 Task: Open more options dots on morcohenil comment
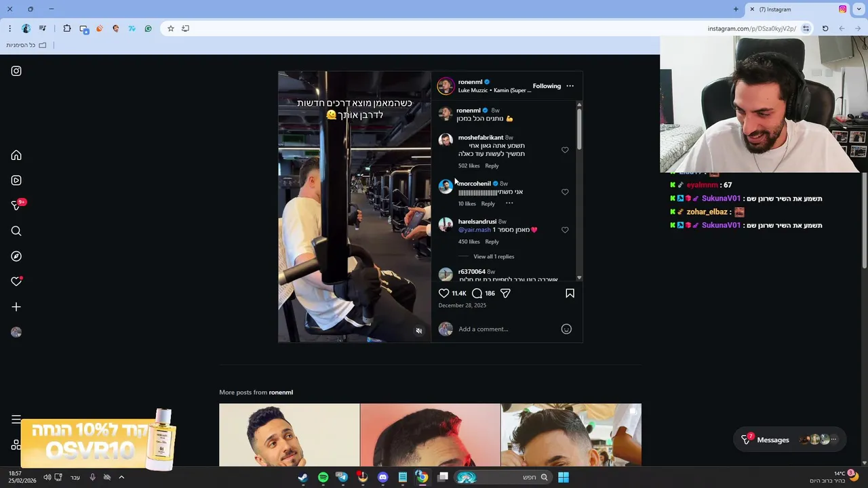coord(509,203)
